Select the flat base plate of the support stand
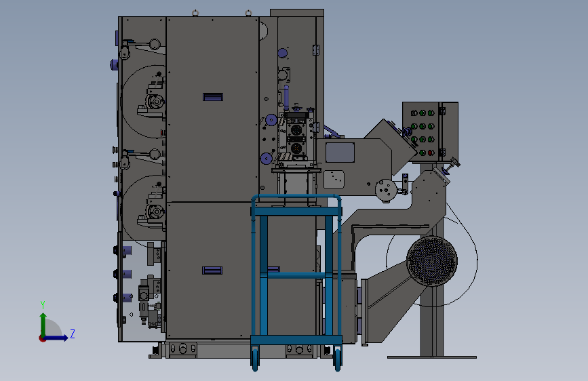This screenshot has height=381, width=588. (432, 357)
